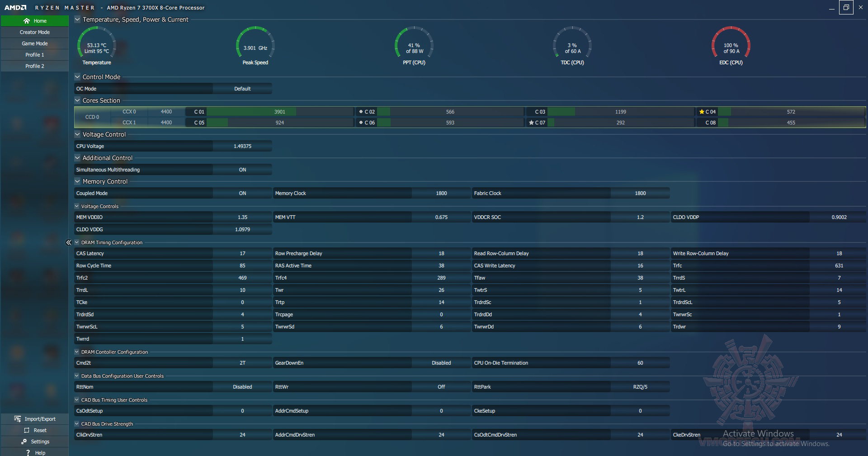Image resolution: width=868 pixels, height=456 pixels.
Task: Switch to Creator Mode
Action: [x=35, y=32]
